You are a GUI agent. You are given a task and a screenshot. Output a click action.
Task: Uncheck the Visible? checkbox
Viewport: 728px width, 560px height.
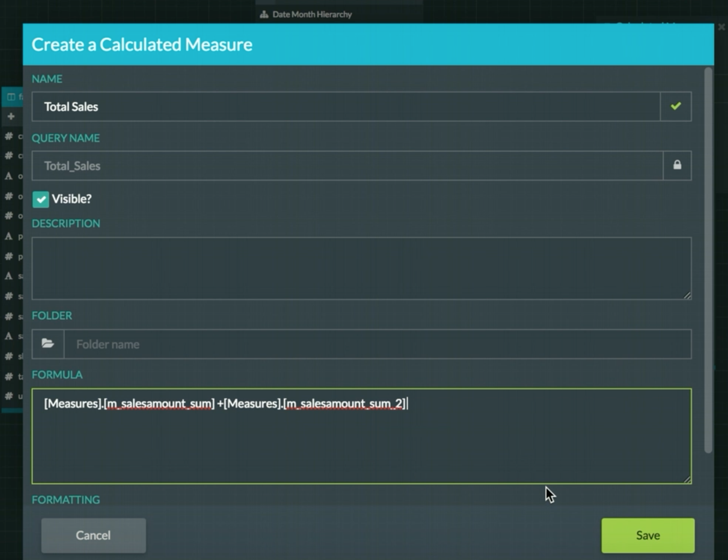coord(41,199)
